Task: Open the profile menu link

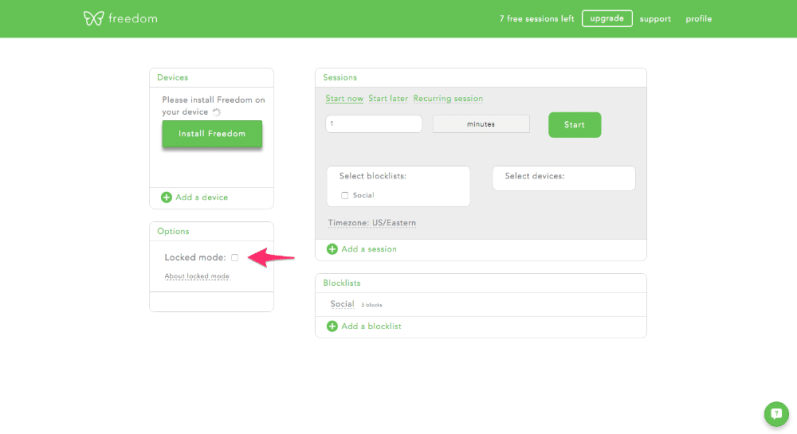Action: (698, 19)
